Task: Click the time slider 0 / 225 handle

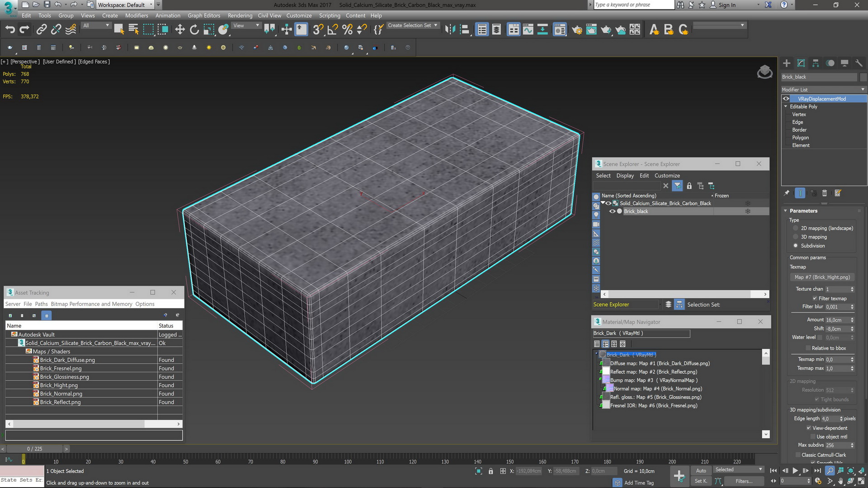Action: 34,449
